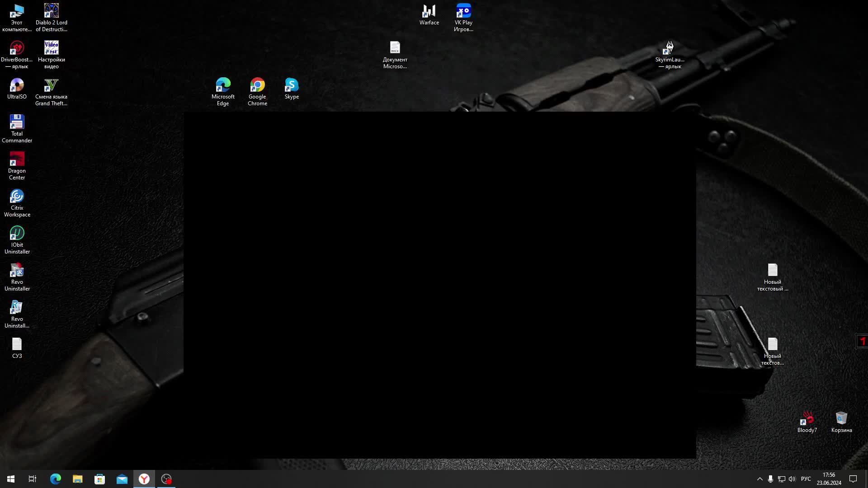Click the Citrix Workspace desktop icon
Image resolution: width=868 pixels, height=488 pixels.
click(x=17, y=203)
